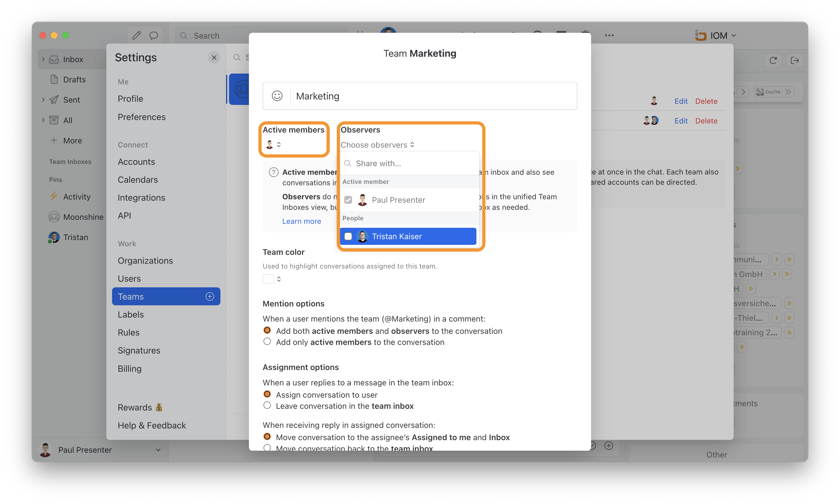Viewport: 840px width, 504px height.
Task: Select add only active members option
Action: tap(267, 342)
